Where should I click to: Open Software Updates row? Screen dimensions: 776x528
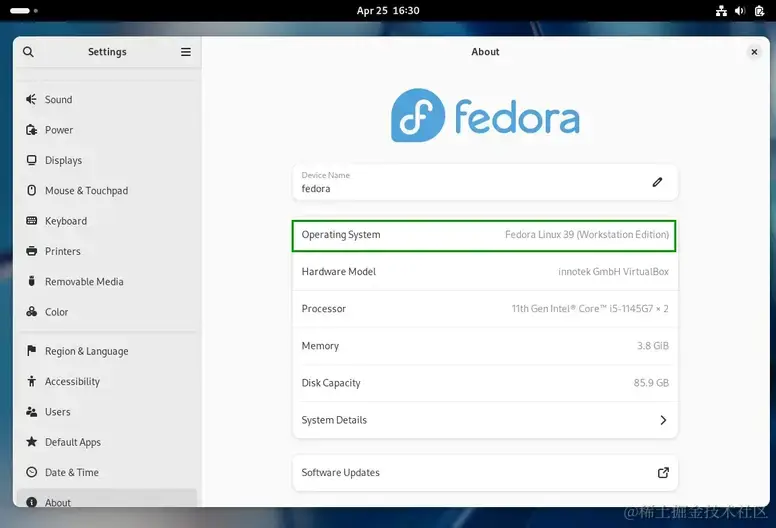[x=485, y=473]
